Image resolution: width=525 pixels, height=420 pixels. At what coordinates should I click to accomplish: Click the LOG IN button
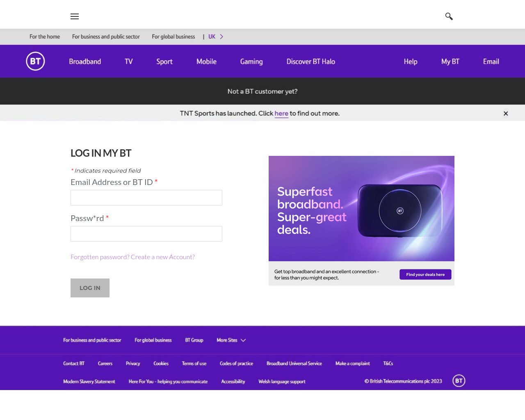point(90,288)
